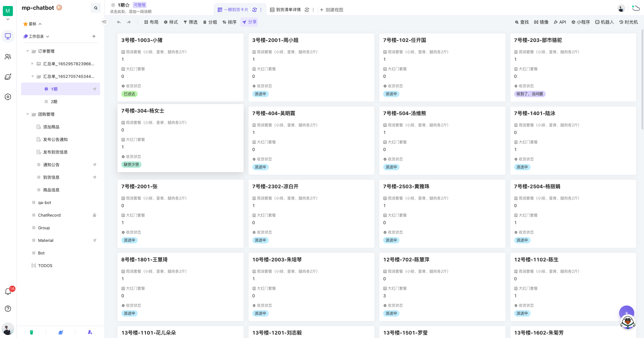Expand the 工作目录 dropdown
This screenshot has height=338, width=644.
point(48,37)
